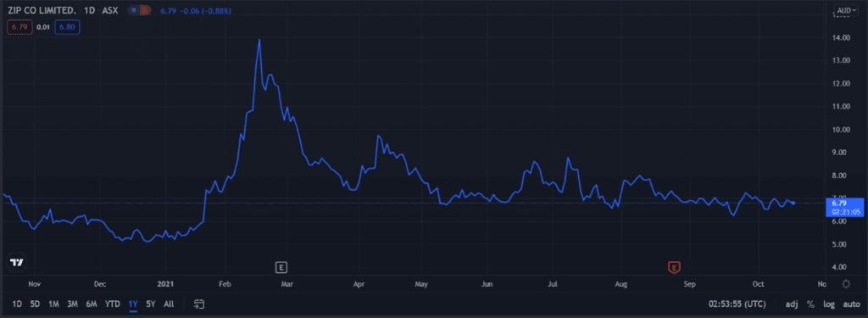Select the 5Y time range
The height and width of the screenshot is (318, 868).
pos(151,304)
